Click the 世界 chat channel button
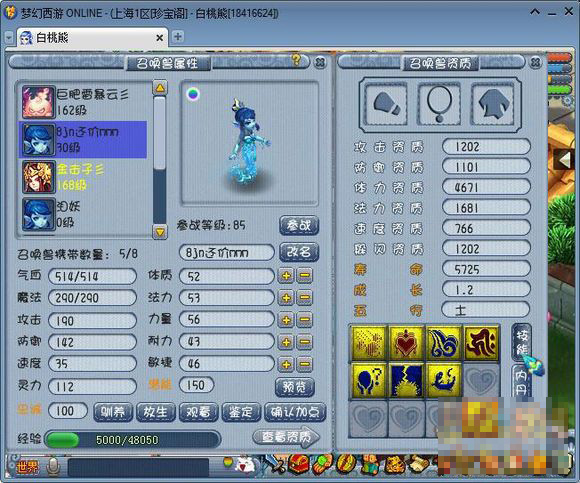Viewport: 580px width, 483px height. click(27, 467)
